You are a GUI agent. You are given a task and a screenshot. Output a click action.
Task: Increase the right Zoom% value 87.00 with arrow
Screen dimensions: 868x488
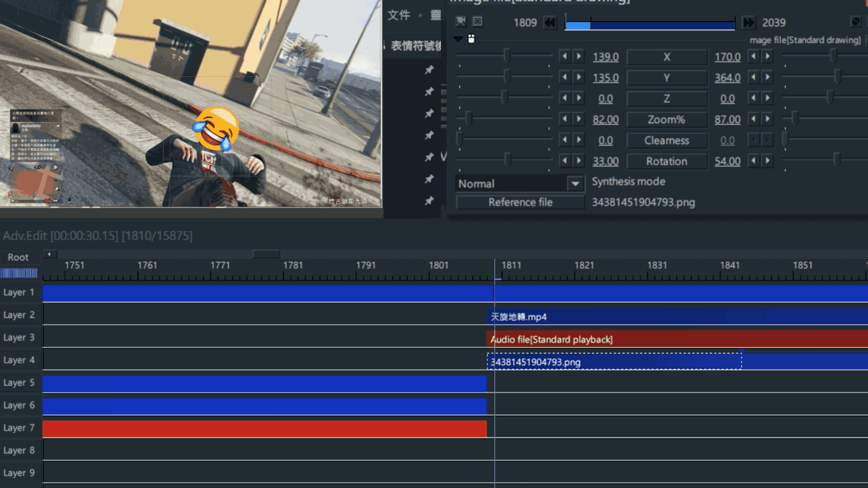tap(768, 119)
